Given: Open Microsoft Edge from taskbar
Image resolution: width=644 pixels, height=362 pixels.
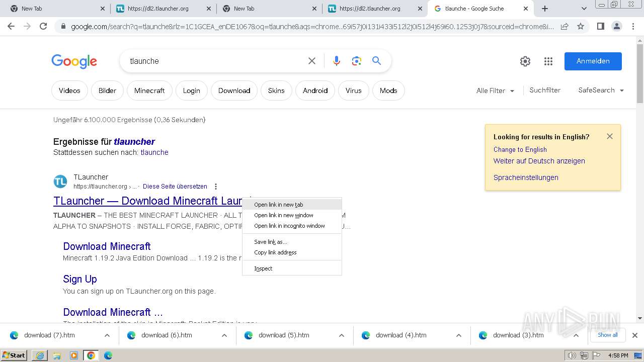Looking at the screenshot, I should click(108, 355).
